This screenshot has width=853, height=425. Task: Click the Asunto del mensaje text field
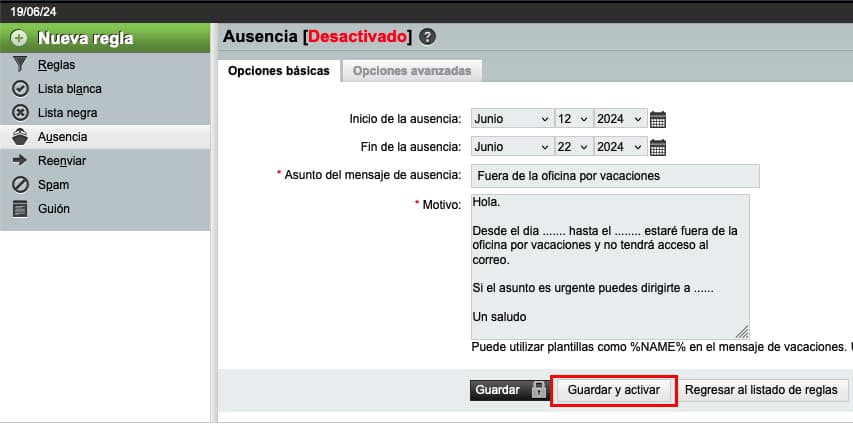point(614,176)
